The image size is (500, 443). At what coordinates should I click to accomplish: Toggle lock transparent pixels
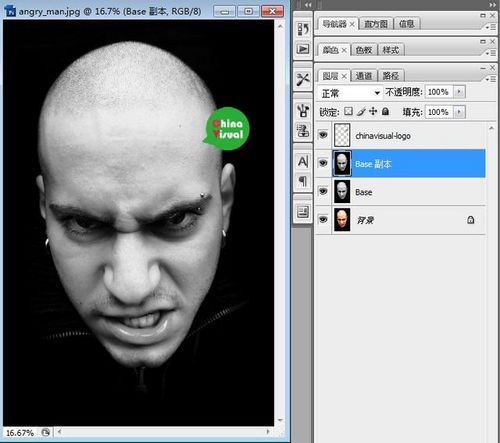click(x=348, y=111)
